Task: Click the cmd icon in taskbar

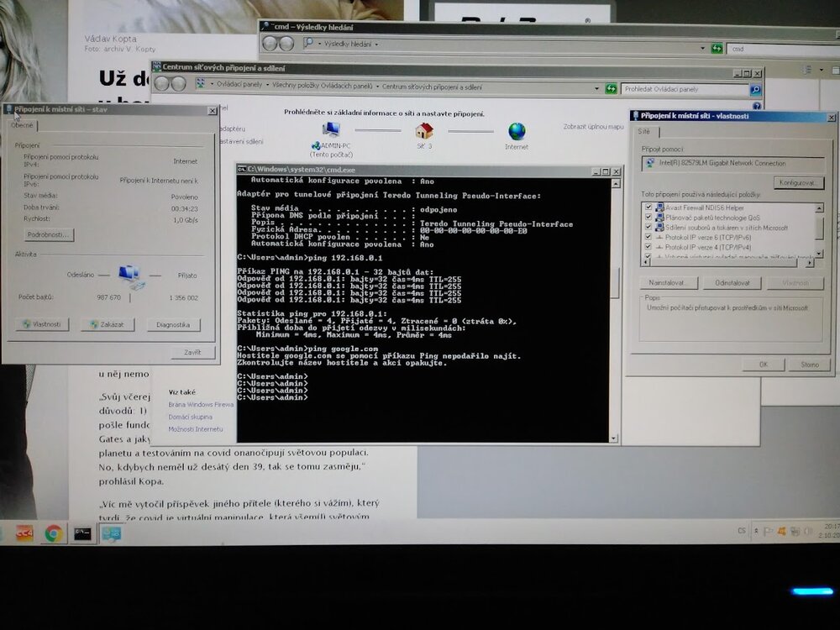Action: [x=82, y=533]
